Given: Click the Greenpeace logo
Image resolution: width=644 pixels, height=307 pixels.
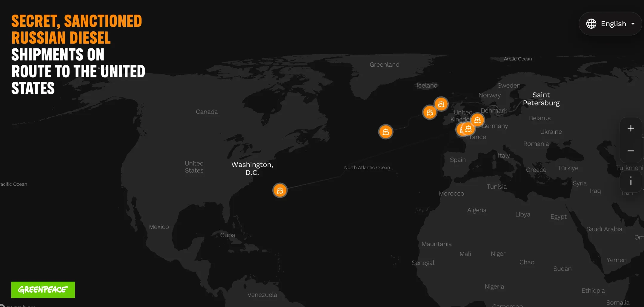Looking at the screenshot, I should [x=43, y=290].
